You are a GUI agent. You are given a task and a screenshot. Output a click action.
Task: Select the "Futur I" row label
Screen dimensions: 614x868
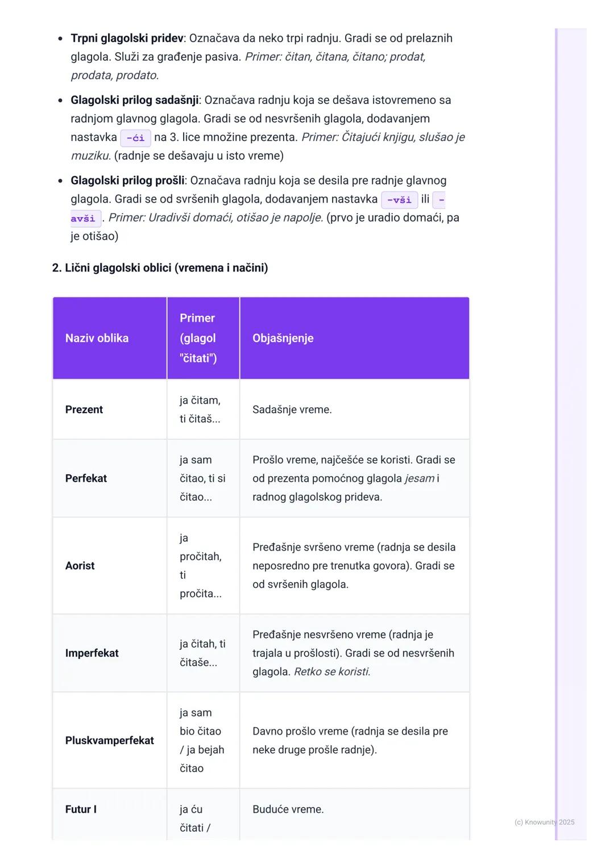[81, 809]
